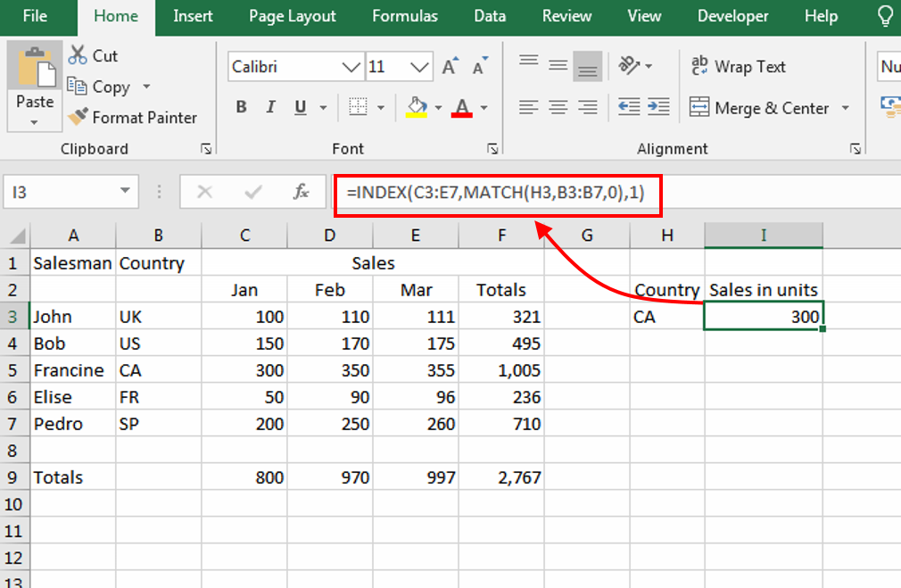901x588 pixels.
Task: Click the Increase Font Size icon
Action: (x=450, y=67)
